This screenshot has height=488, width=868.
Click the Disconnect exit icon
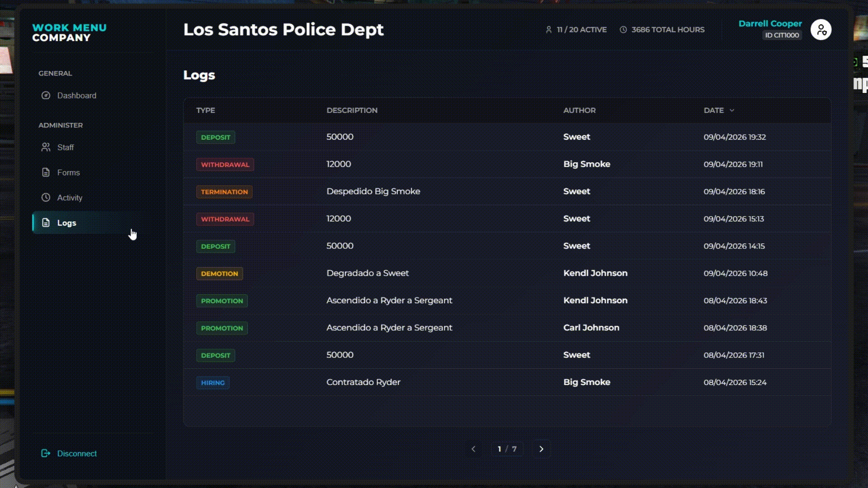pyautogui.click(x=46, y=453)
